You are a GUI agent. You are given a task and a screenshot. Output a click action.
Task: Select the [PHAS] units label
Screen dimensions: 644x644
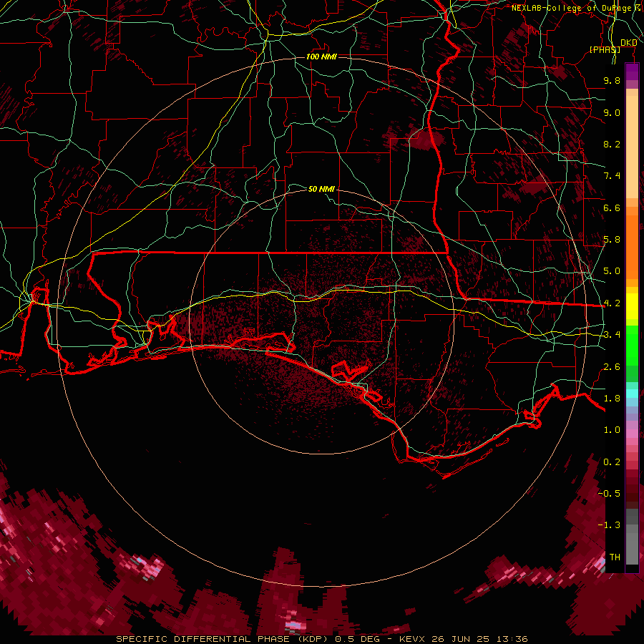click(x=605, y=49)
